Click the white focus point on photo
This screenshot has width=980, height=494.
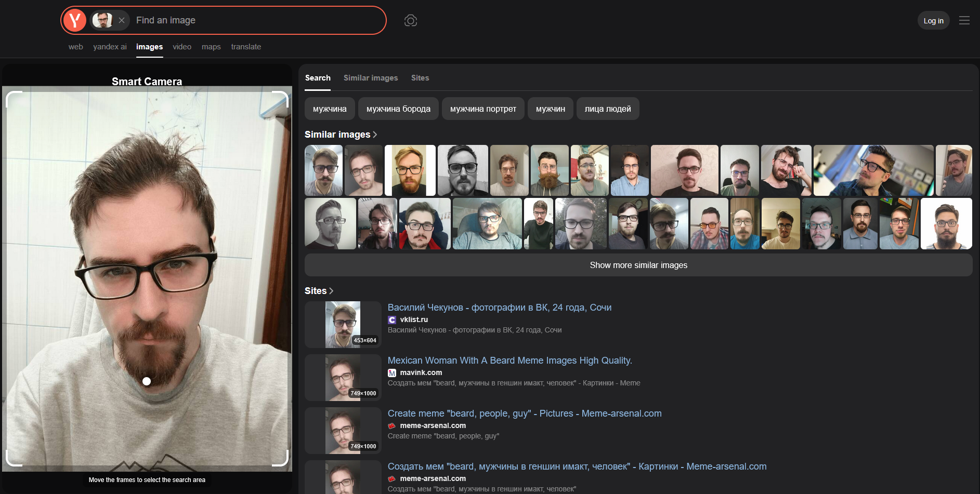point(147,381)
